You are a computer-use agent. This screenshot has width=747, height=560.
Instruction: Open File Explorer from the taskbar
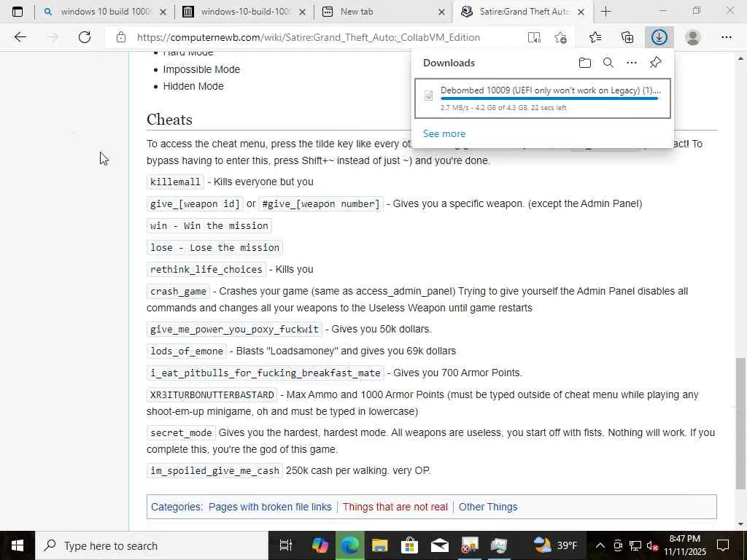click(x=379, y=545)
